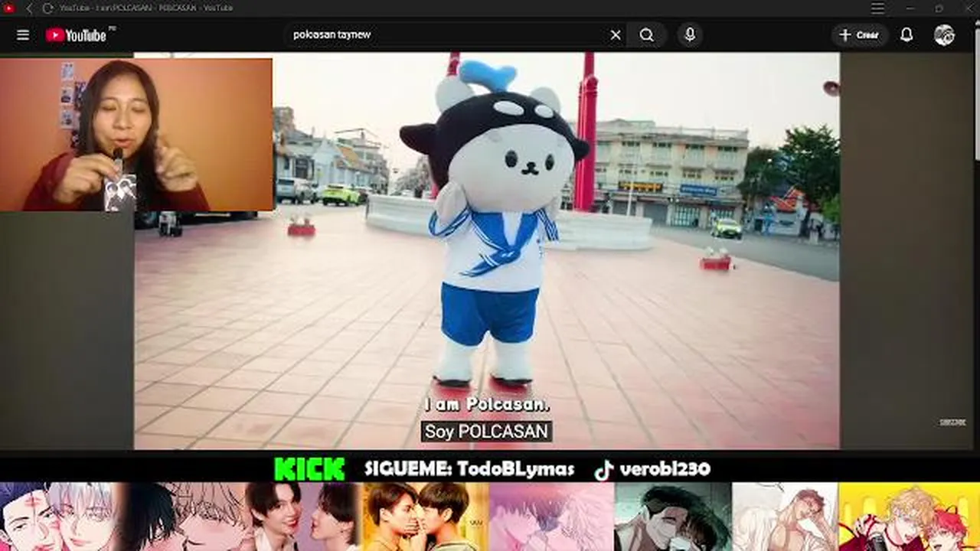The width and height of the screenshot is (980, 551).
Task: Click the text verobl230
Action: pyautogui.click(x=665, y=469)
